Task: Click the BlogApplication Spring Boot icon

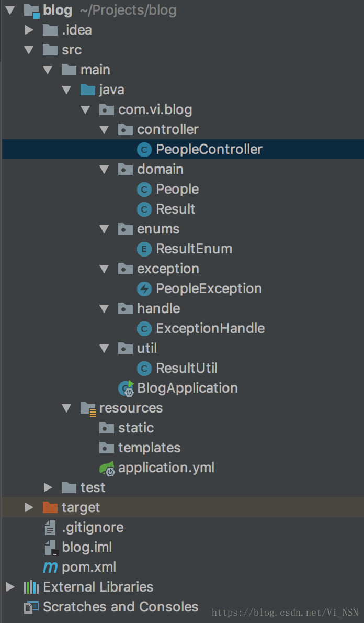Action: (x=126, y=388)
